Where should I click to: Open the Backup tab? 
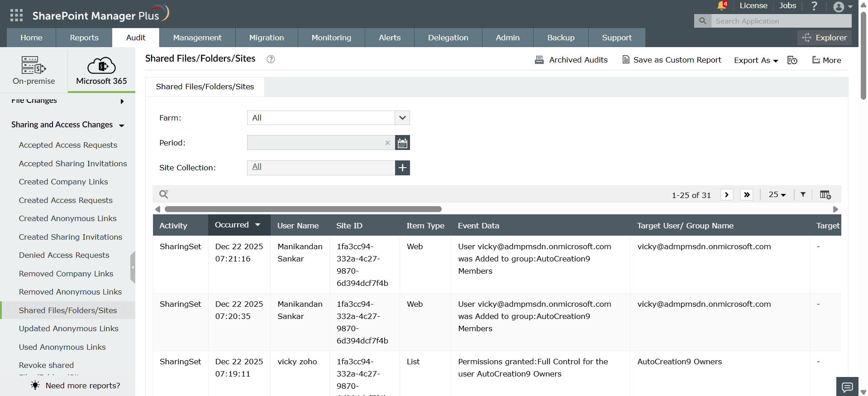point(561,38)
